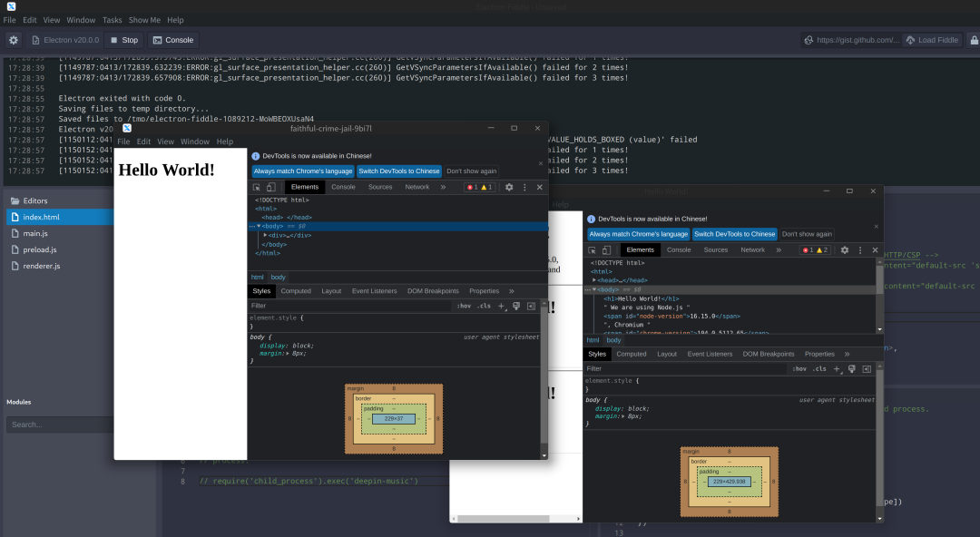This screenshot has height=537, width=980.
Task: Toggle .cls class editor in faithful-crime-jail window
Action: tap(484, 306)
